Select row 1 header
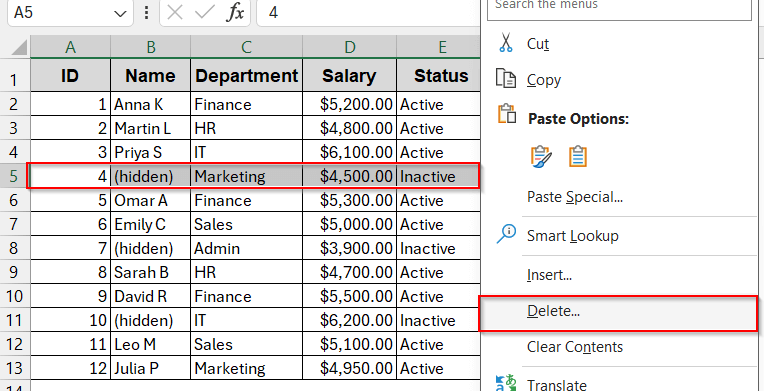The image size is (764, 391). coord(15,76)
